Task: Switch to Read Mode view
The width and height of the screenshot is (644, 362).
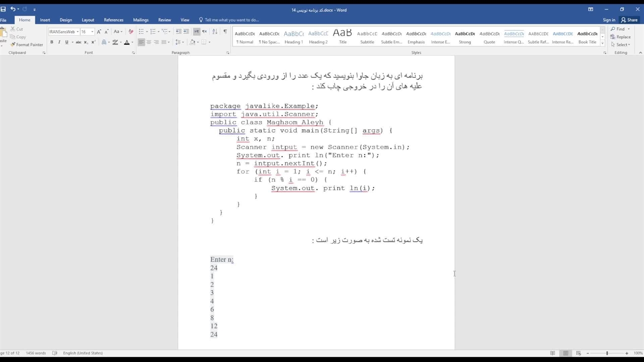Action: [x=552, y=353]
